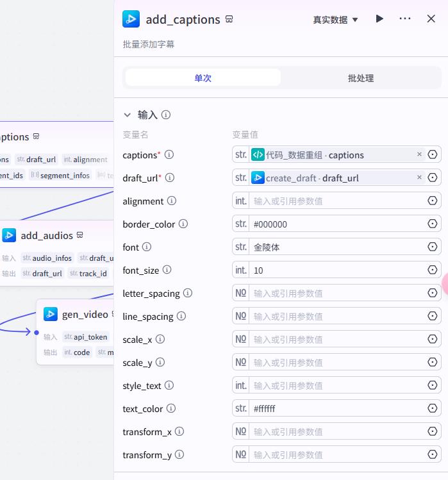The image size is (448, 480).
Task: Click info icon beside font variable
Action: click(x=147, y=247)
